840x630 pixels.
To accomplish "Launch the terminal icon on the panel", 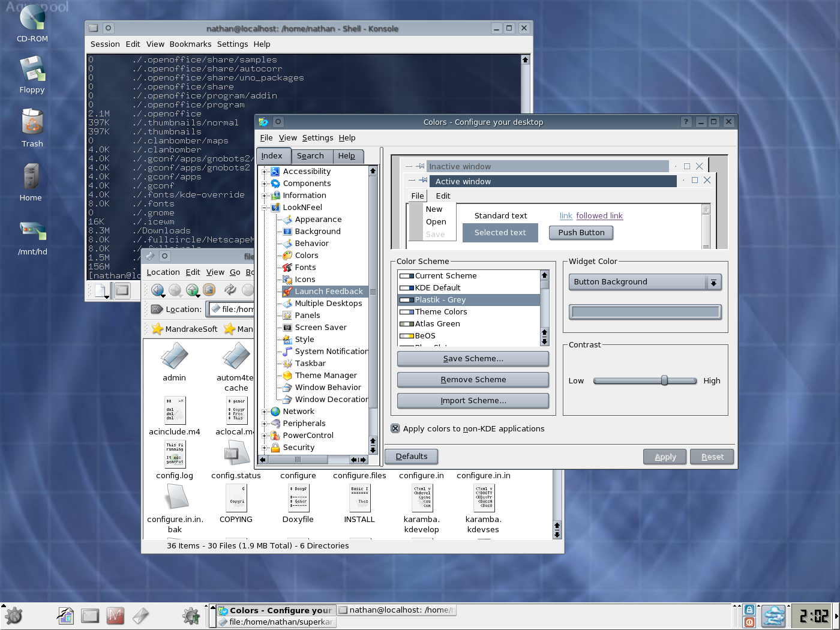I will (90, 616).
